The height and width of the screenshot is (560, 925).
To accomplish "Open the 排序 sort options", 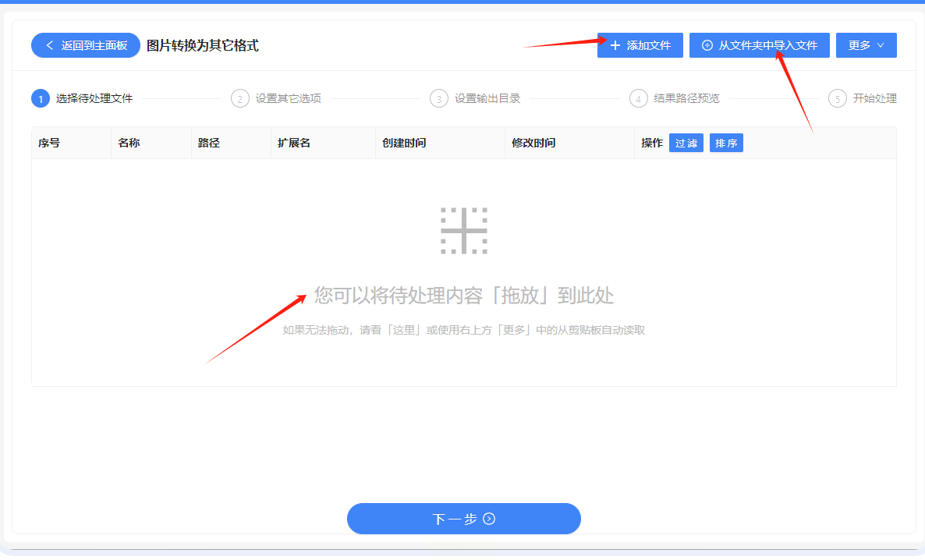I will pos(726,143).
